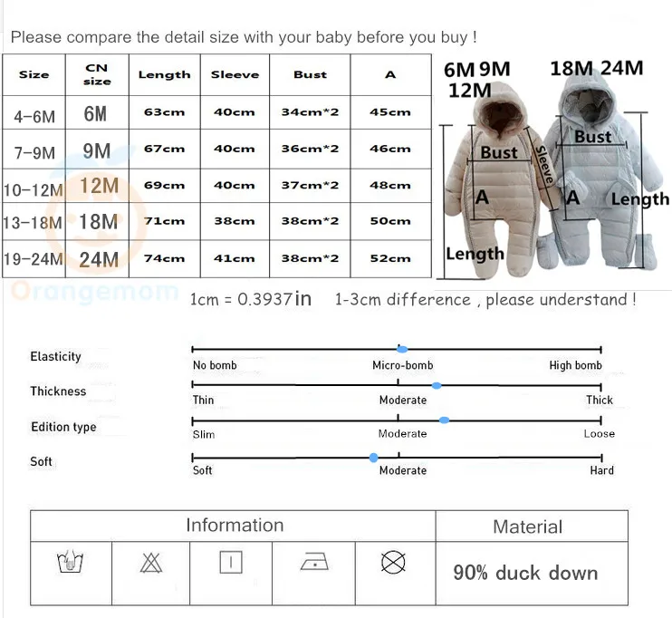Viewport: 672px width, 618px height.
Task: Click the "Edition type" row label
Action: pyautogui.click(x=64, y=427)
